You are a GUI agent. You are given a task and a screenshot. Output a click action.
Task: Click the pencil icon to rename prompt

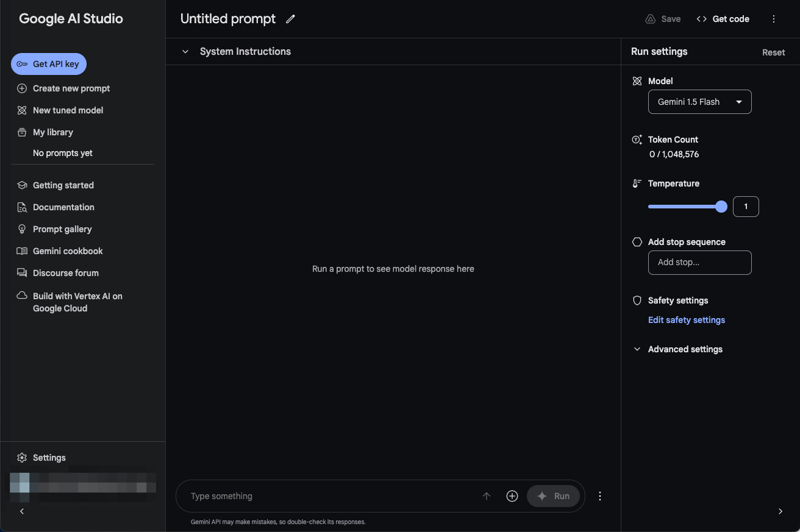(291, 19)
